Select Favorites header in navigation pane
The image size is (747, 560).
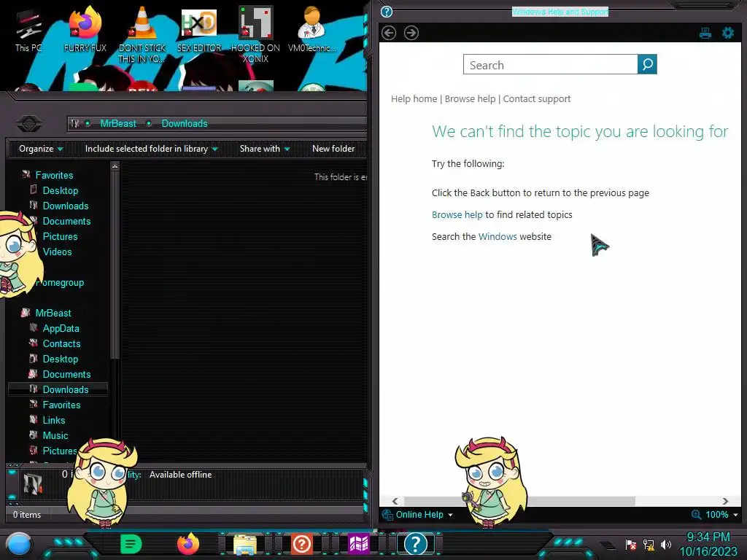[54, 175]
